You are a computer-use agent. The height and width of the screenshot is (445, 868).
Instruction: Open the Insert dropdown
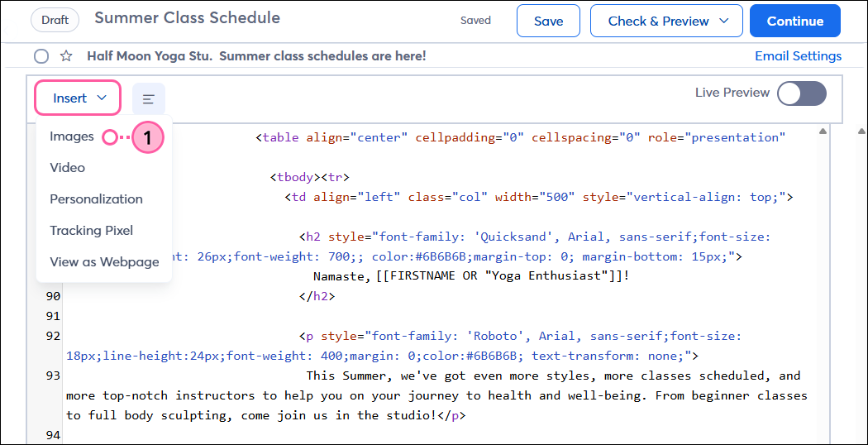pos(78,98)
